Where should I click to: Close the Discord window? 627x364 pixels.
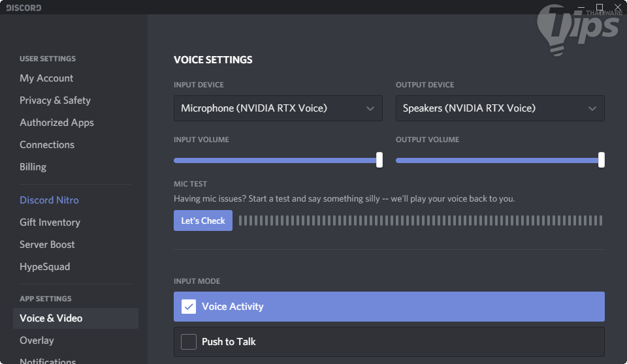tap(618, 7)
